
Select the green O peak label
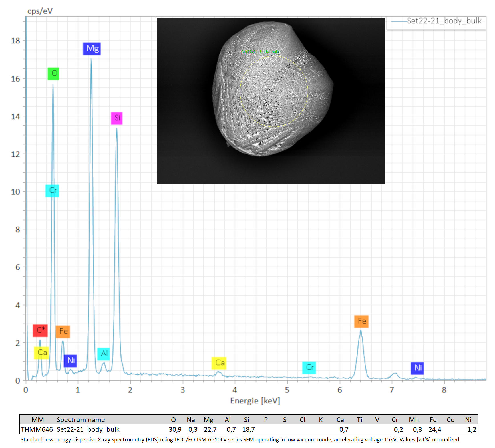click(53, 74)
